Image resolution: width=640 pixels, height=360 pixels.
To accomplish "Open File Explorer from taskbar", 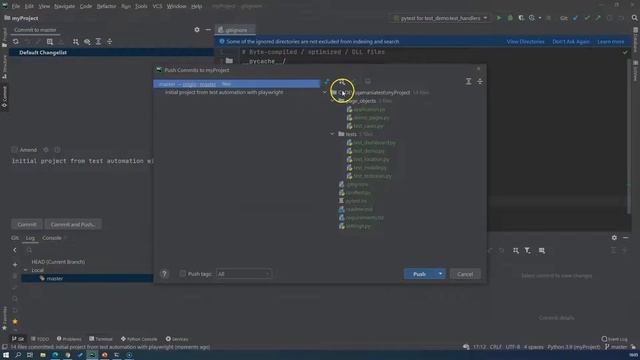I will (43, 355).
